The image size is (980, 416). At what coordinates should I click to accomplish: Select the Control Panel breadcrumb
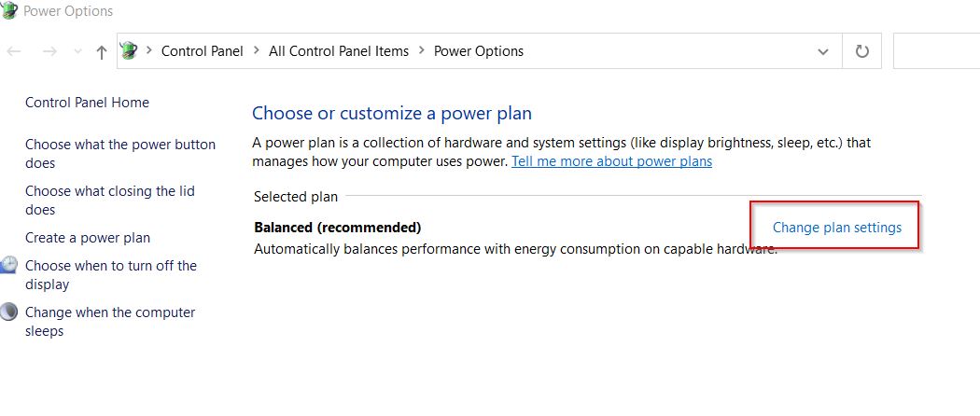coord(202,51)
